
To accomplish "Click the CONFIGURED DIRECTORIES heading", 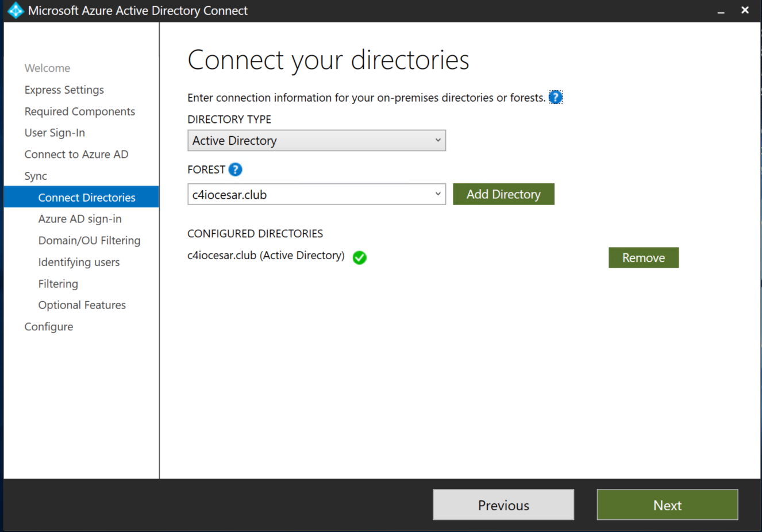I will pos(255,234).
